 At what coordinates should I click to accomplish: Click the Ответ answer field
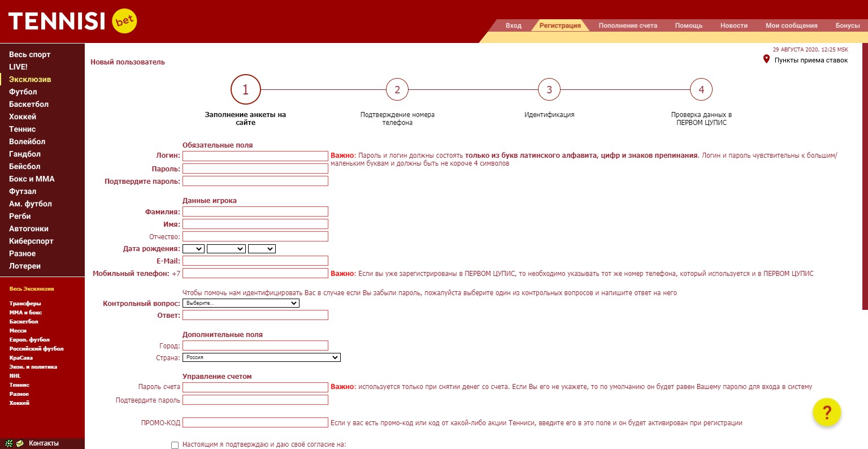[x=255, y=315]
